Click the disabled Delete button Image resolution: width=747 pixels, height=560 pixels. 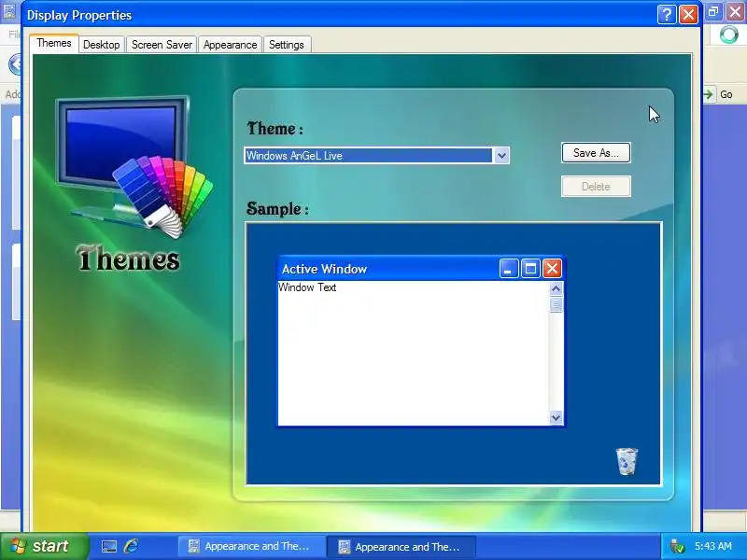coord(596,186)
